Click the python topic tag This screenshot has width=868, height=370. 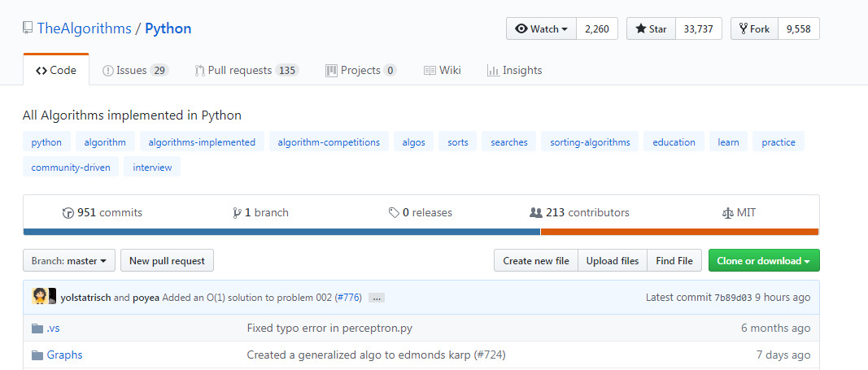coord(46,142)
